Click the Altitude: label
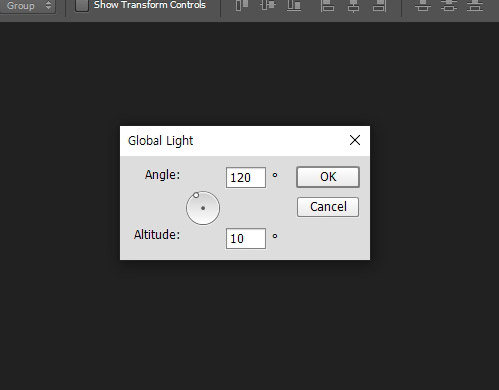 (x=157, y=235)
